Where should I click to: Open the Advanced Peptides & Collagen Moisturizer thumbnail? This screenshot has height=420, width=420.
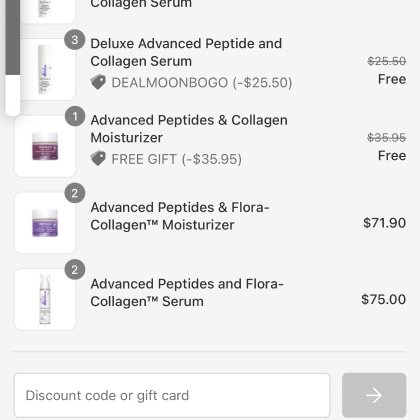pyautogui.click(x=45, y=146)
